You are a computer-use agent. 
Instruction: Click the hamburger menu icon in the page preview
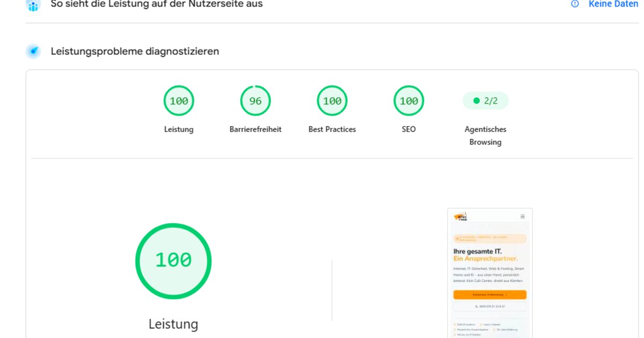click(x=522, y=217)
